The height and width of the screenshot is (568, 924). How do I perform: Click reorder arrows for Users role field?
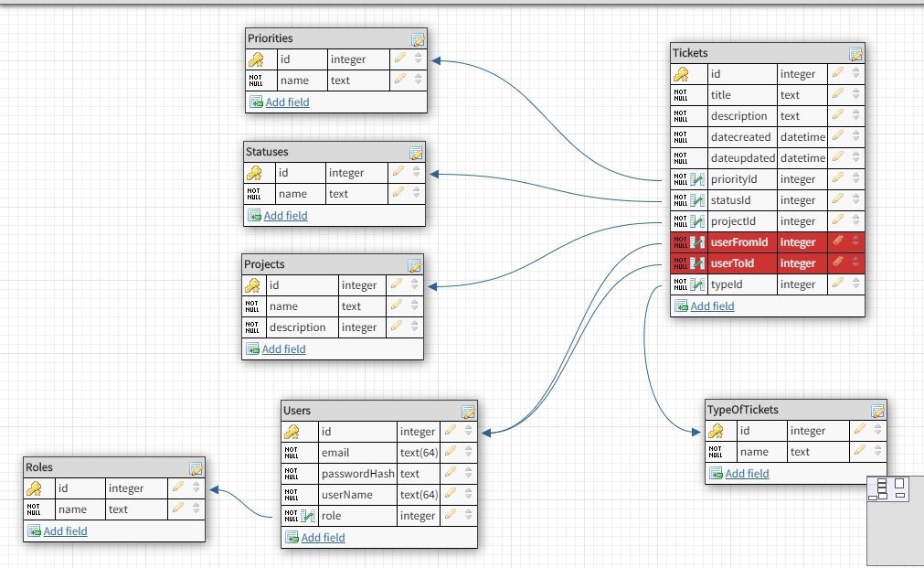pyautogui.click(x=468, y=515)
